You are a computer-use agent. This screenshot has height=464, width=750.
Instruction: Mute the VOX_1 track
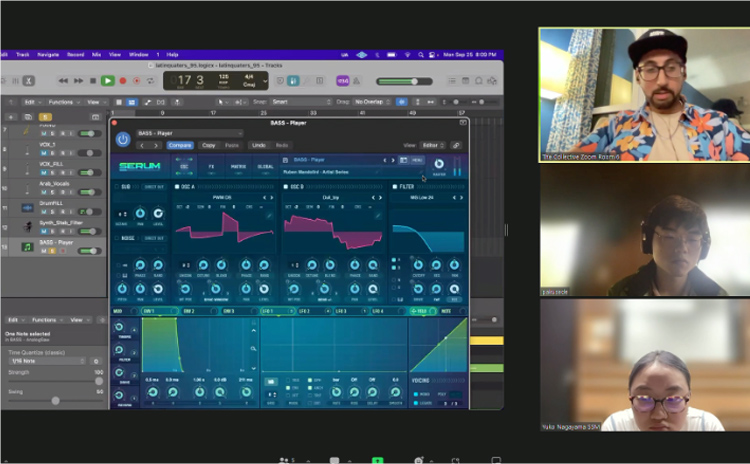44,153
